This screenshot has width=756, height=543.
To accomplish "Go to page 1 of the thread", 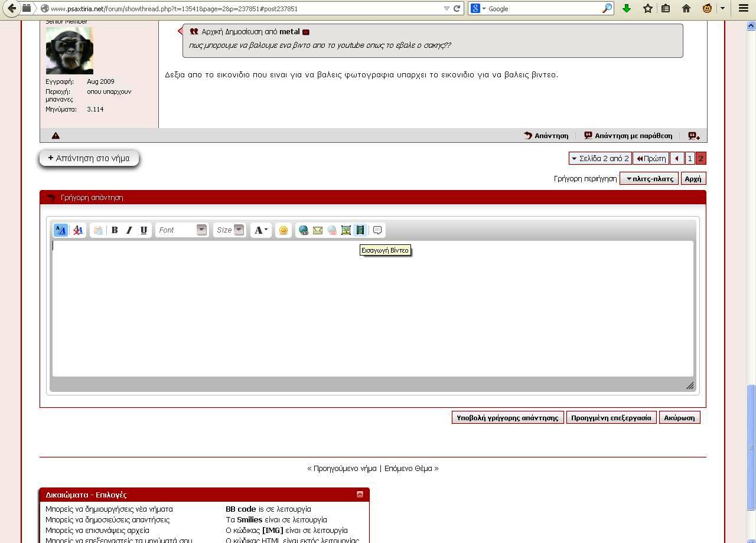I will pos(689,158).
